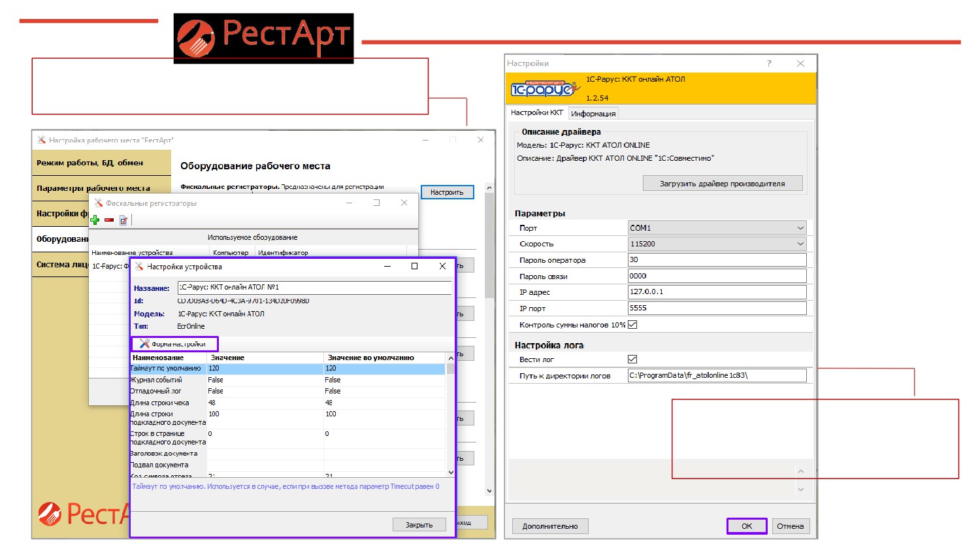Select the Настройки ф… sidebar section
Screen dimensions: 980x551
pos(61,214)
